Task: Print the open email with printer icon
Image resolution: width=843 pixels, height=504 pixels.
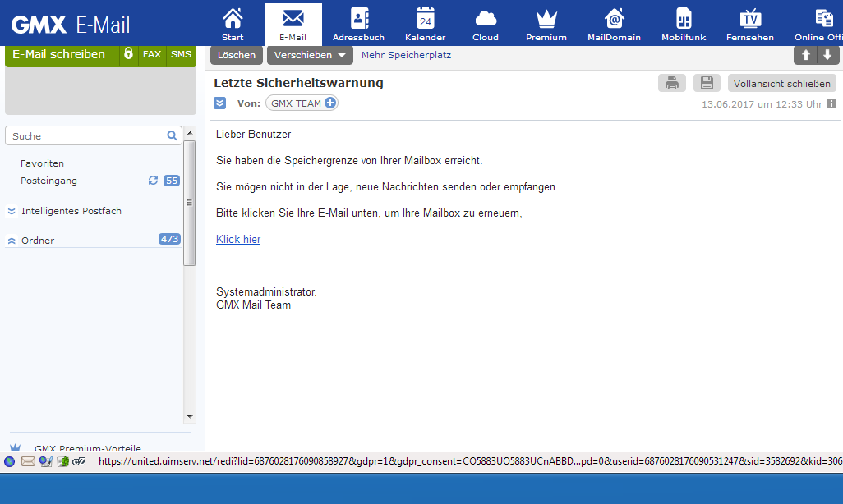Action: 672,83
